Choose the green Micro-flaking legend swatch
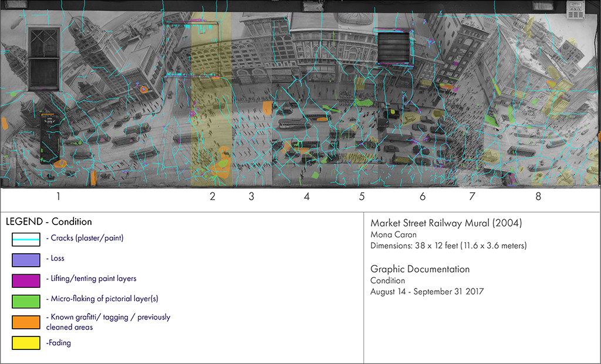 (x=26, y=300)
